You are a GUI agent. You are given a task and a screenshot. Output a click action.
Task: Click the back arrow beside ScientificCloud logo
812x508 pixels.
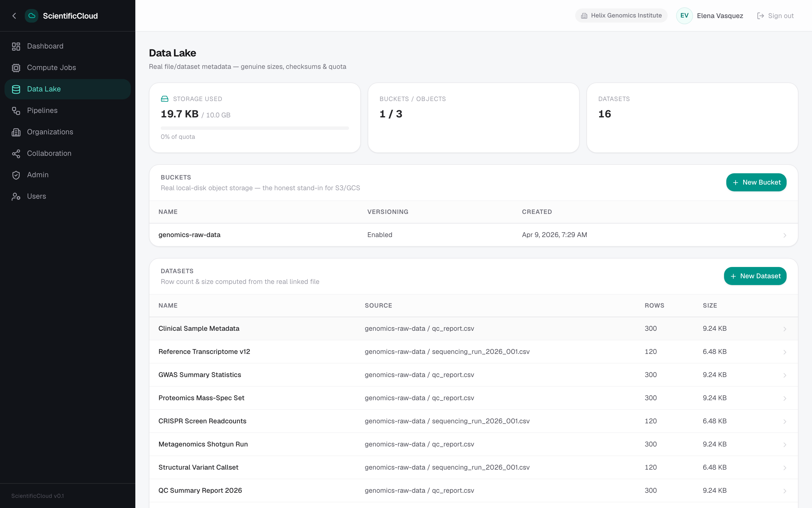(x=14, y=16)
